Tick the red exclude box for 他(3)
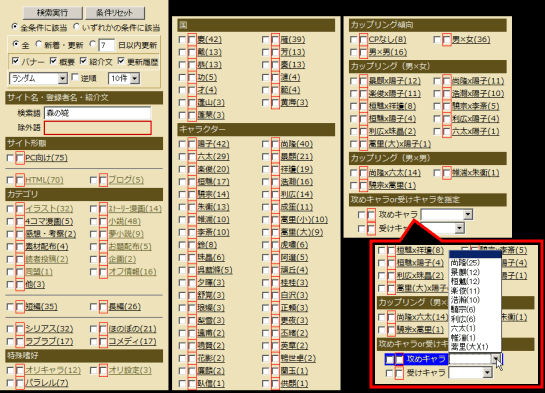 click(x=20, y=285)
